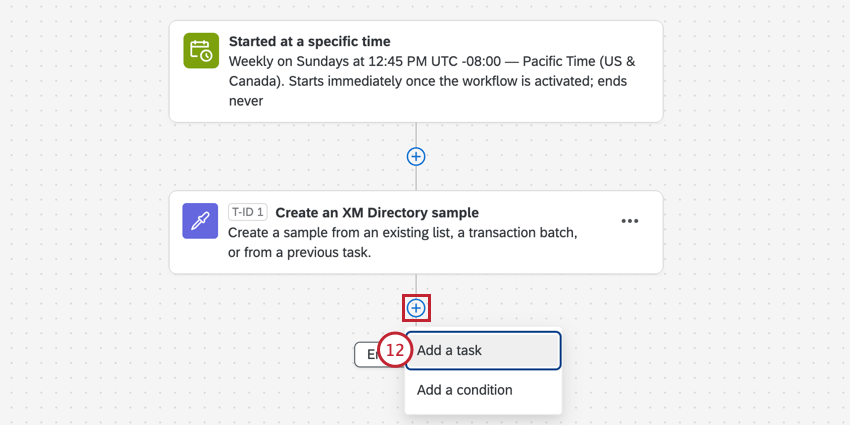Choose Add a task from the popup menu

[x=483, y=351]
